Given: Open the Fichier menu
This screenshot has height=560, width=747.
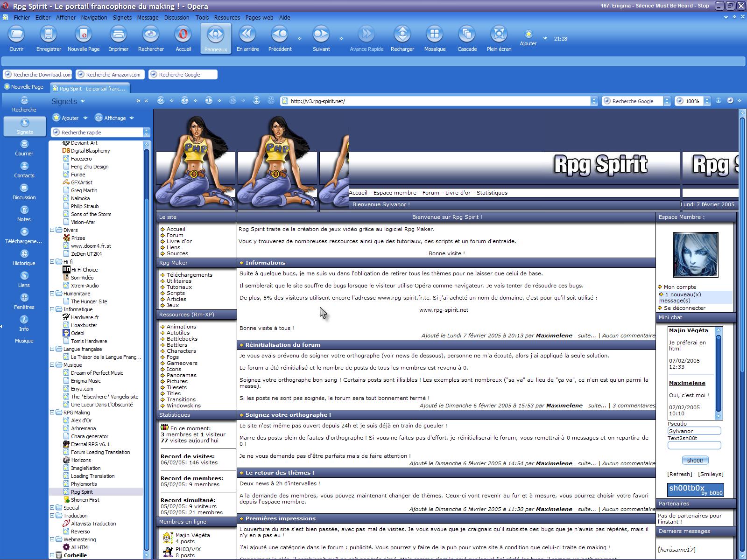Looking at the screenshot, I should pyautogui.click(x=22, y=17).
